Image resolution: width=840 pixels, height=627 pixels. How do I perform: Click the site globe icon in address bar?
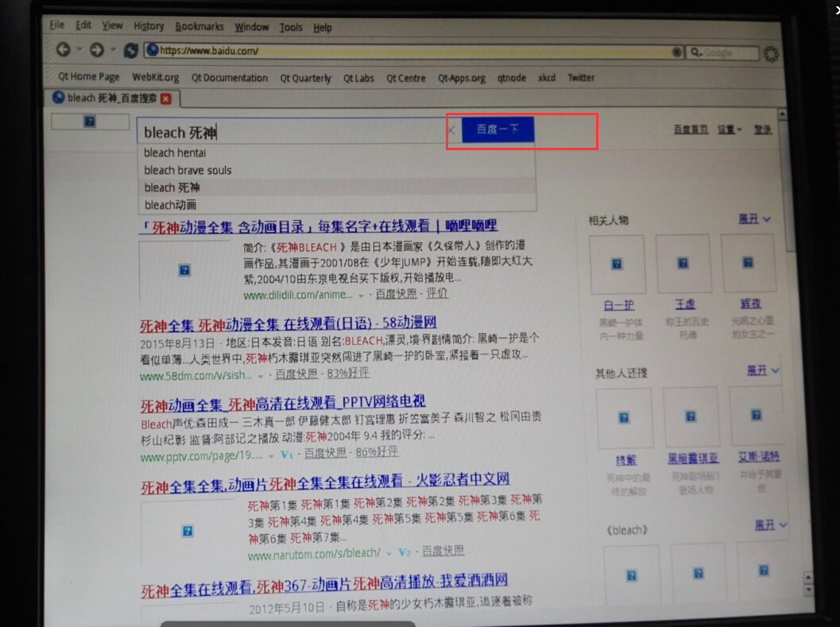pos(153,50)
